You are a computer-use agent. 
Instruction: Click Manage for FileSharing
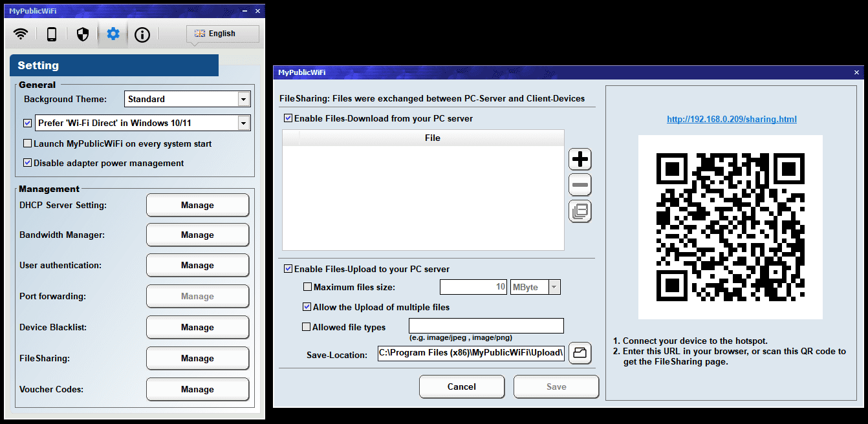pyautogui.click(x=197, y=358)
